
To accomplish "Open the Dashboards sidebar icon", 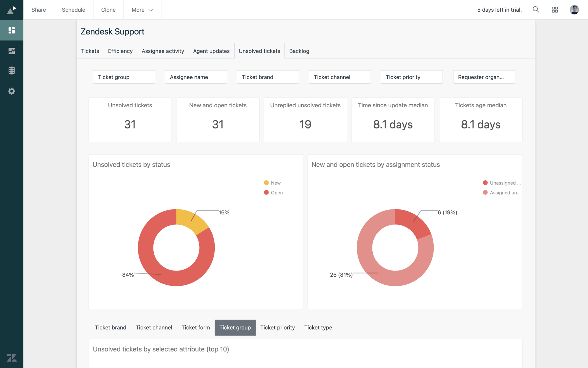I will [x=12, y=30].
